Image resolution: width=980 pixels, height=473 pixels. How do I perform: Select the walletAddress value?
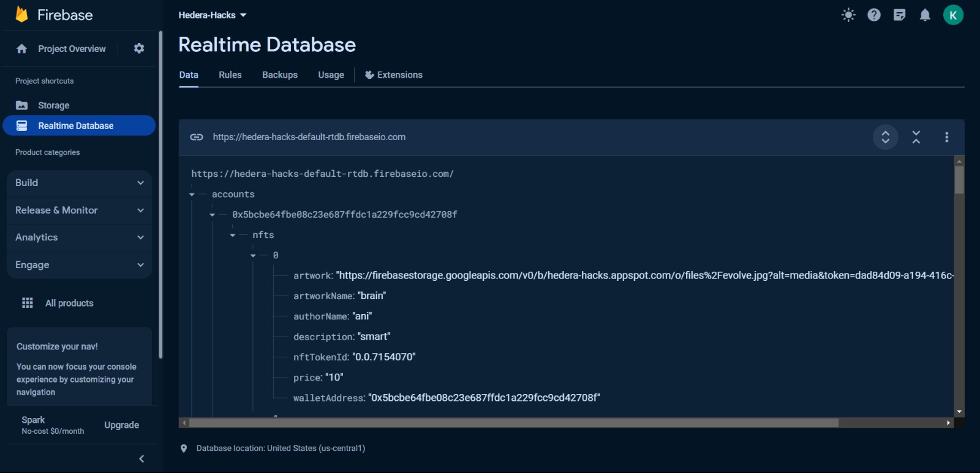pyautogui.click(x=484, y=398)
